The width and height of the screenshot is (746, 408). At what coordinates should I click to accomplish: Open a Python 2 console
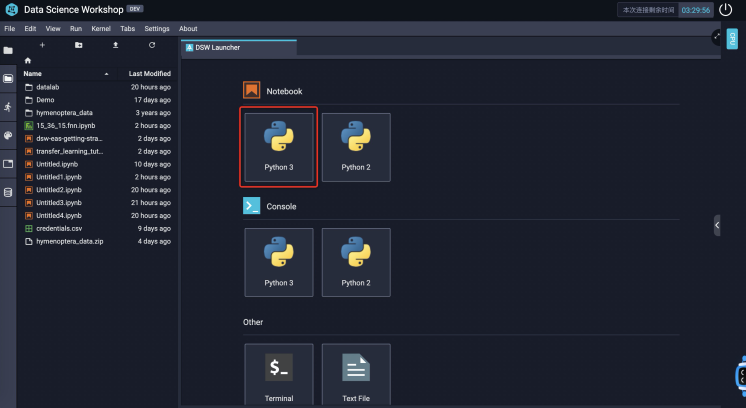[356, 262]
